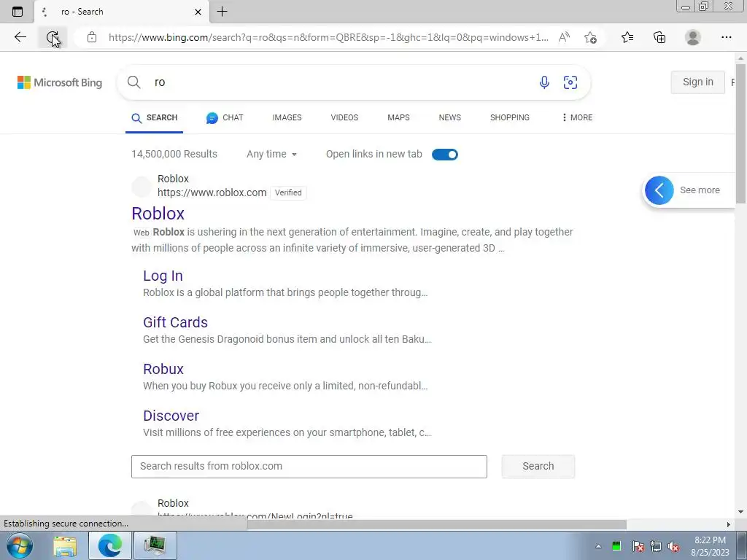
Task: Expand the 'See more' side panel arrow
Action: click(659, 190)
